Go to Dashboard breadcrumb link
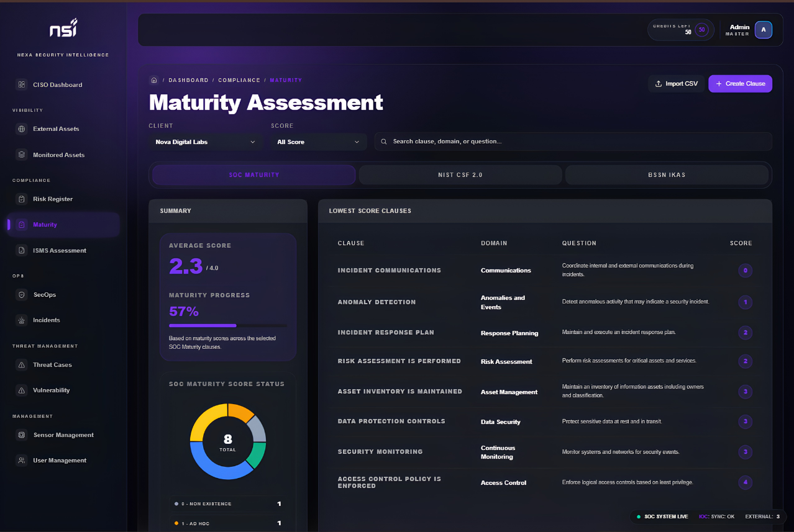The width and height of the screenshot is (794, 532). pyautogui.click(x=188, y=80)
